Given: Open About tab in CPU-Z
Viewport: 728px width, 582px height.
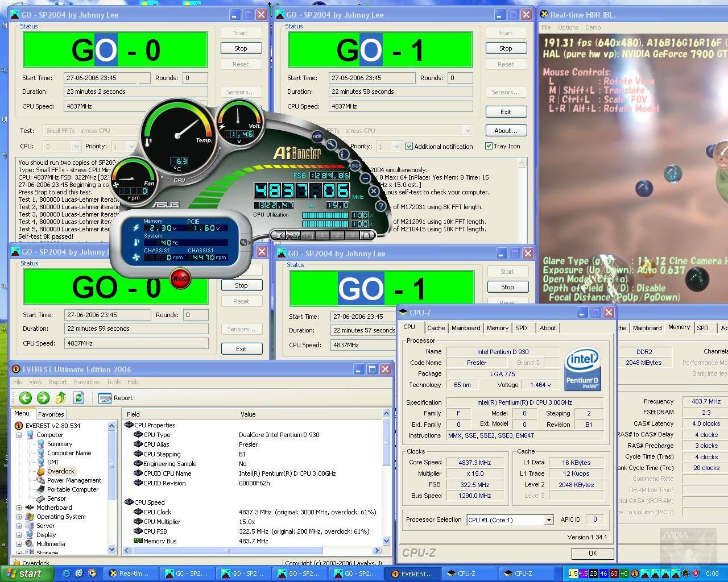Looking at the screenshot, I should click(548, 328).
